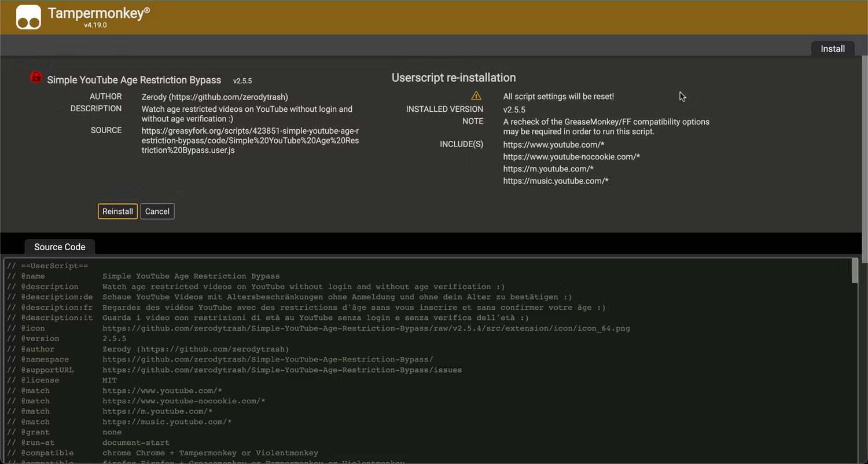Click the Tampermonkey title in header

coord(95,13)
